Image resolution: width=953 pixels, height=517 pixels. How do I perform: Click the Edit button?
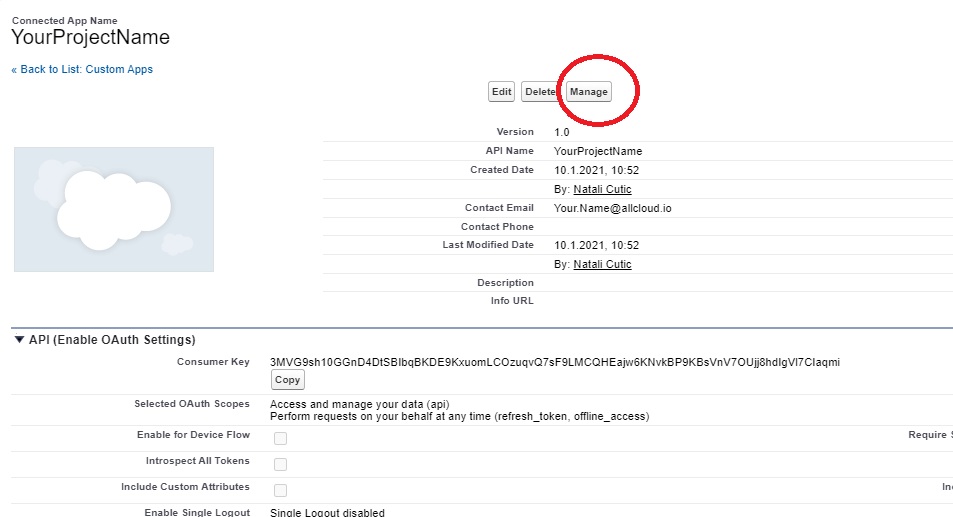click(501, 92)
